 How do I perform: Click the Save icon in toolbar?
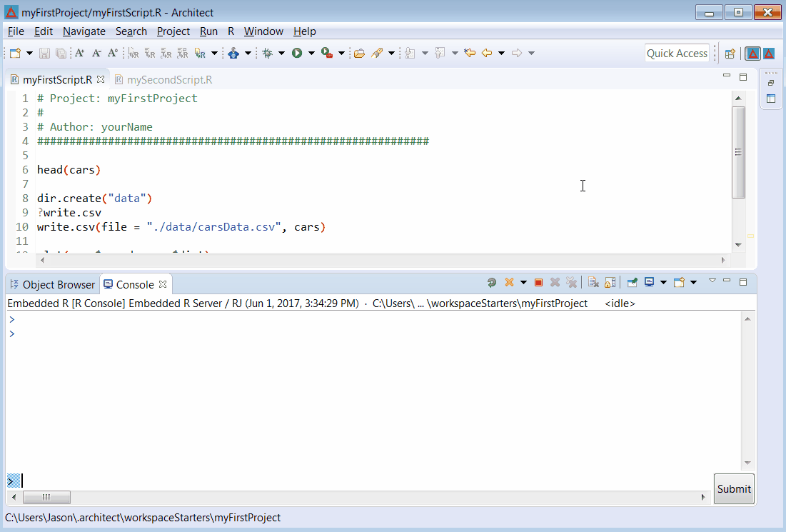(x=44, y=53)
